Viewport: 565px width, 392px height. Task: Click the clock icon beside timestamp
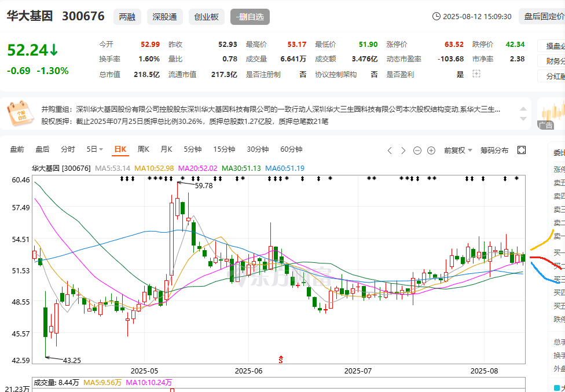(x=436, y=16)
